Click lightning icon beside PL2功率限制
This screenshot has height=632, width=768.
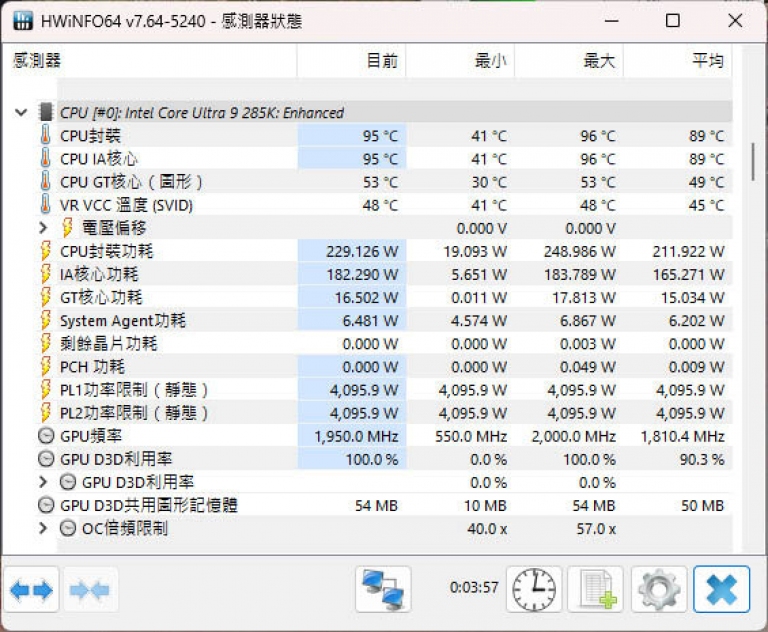46,413
